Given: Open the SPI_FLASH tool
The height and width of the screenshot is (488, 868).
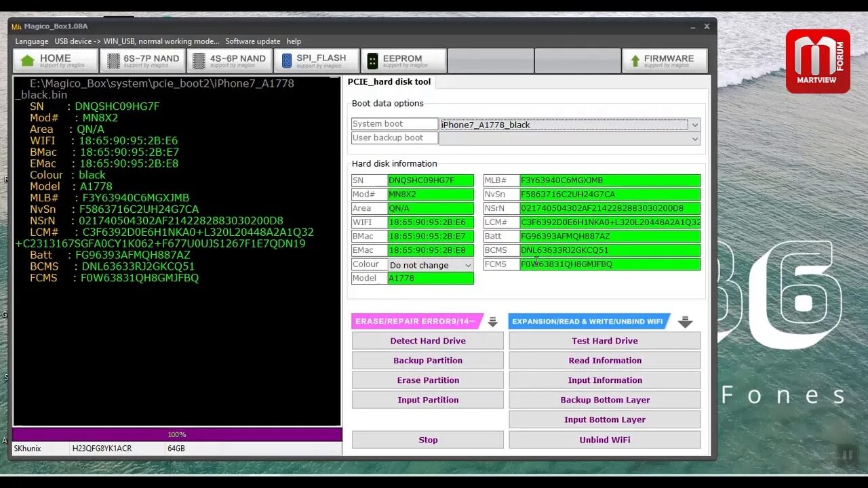Looking at the screenshot, I should (316, 61).
